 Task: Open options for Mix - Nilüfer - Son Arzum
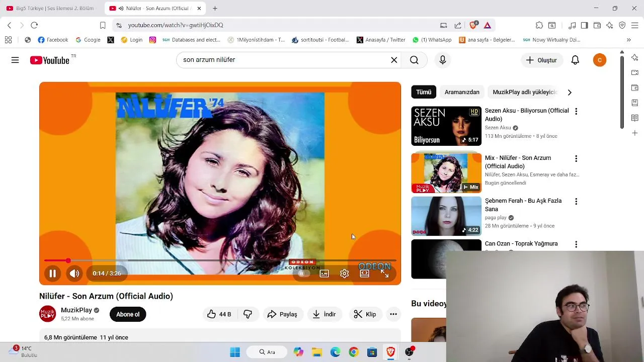(576, 158)
